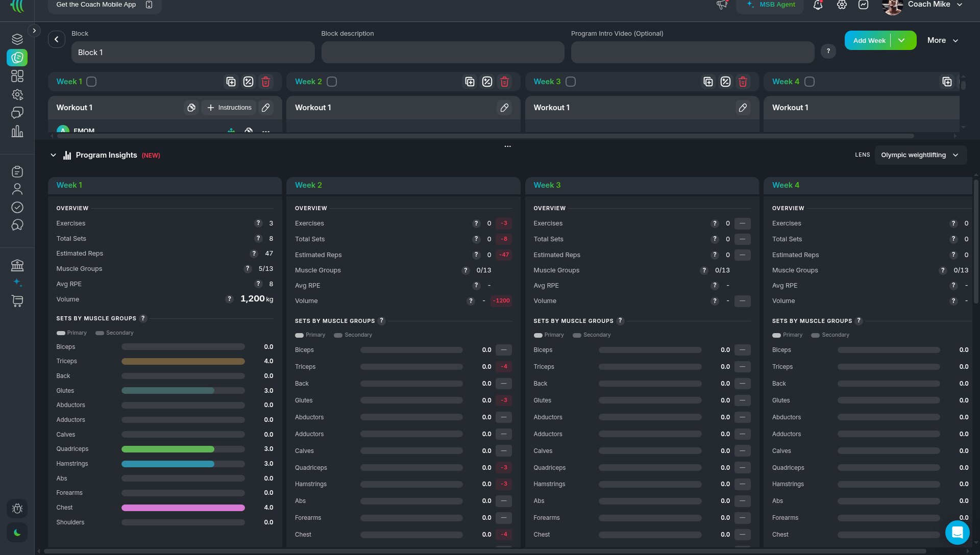Open the shopping cart sidebar icon
Screen dimensions: 980x555
click(x=17, y=301)
